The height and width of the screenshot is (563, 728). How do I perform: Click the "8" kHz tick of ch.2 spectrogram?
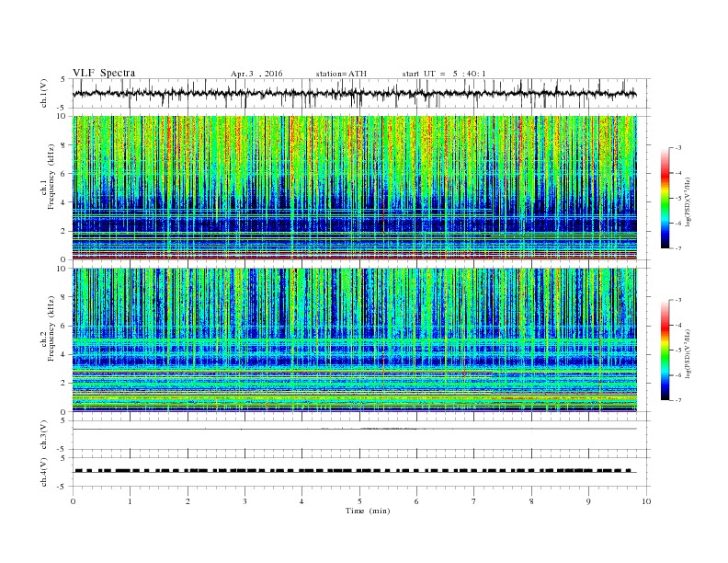coord(64,297)
